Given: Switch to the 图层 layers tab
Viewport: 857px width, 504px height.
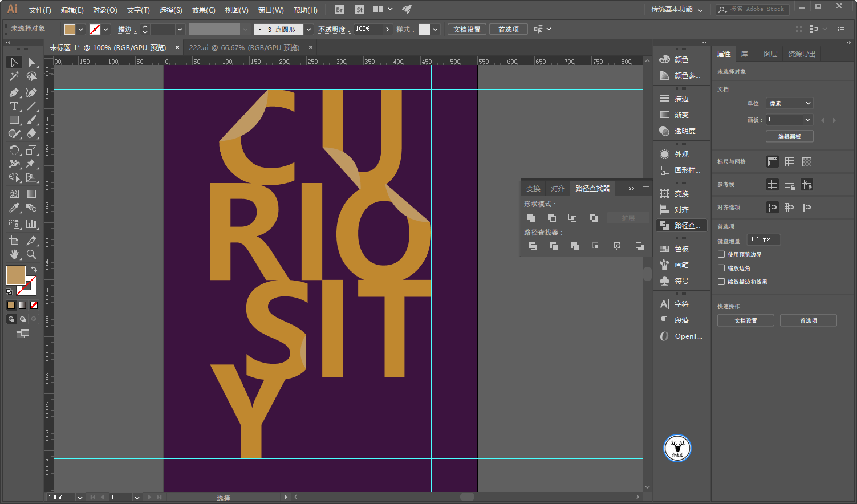Looking at the screenshot, I should (x=770, y=54).
